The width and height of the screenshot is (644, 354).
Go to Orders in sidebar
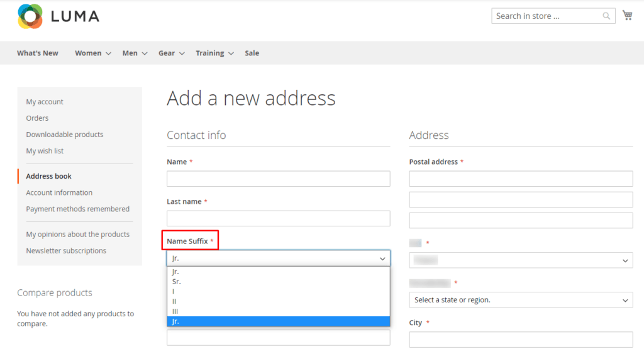click(x=37, y=118)
